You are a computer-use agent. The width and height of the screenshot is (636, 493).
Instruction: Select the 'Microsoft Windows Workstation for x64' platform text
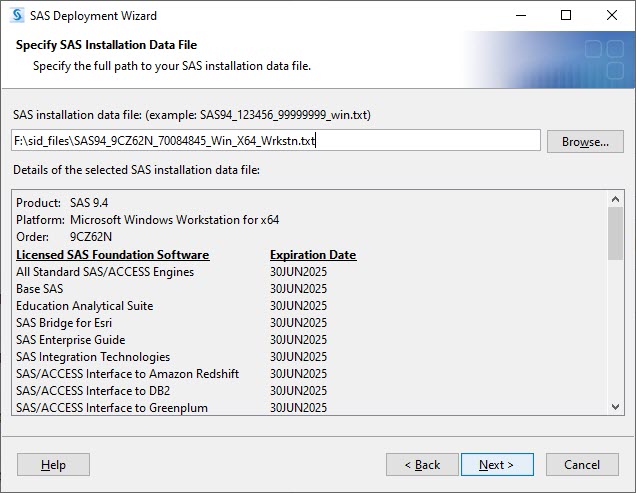(x=174, y=220)
